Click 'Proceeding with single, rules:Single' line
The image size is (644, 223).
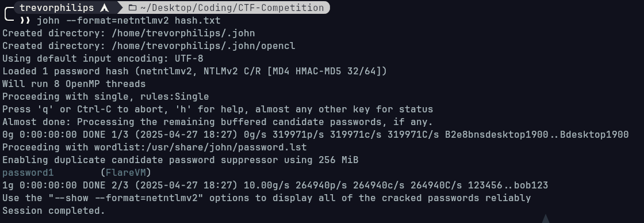pos(106,97)
